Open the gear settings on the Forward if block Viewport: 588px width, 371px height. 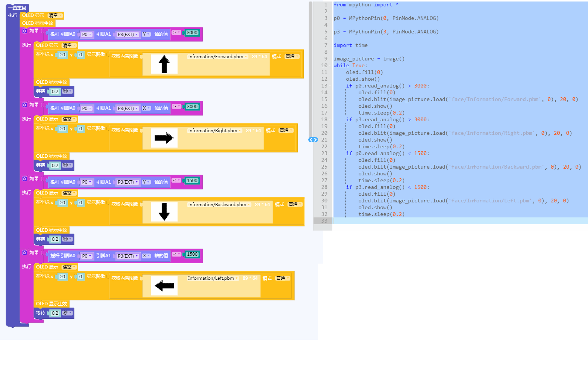point(24,31)
